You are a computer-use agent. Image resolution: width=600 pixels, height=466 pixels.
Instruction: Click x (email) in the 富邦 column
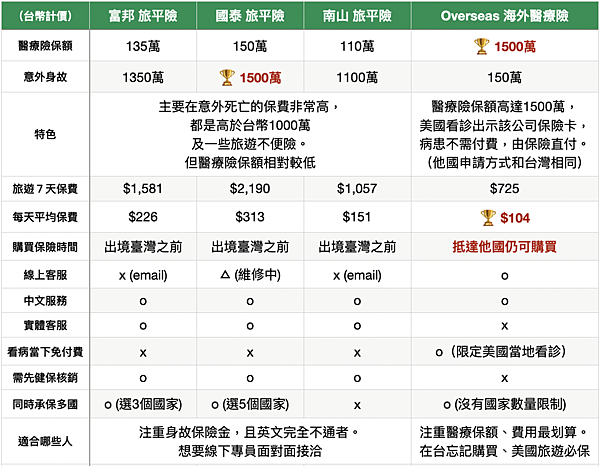(143, 275)
